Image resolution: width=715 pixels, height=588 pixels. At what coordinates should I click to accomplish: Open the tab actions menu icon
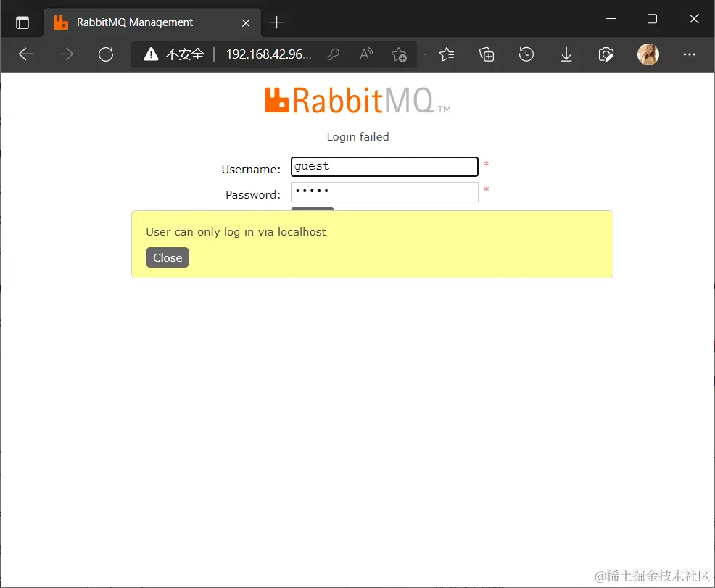pyautogui.click(x=22, y=22)
